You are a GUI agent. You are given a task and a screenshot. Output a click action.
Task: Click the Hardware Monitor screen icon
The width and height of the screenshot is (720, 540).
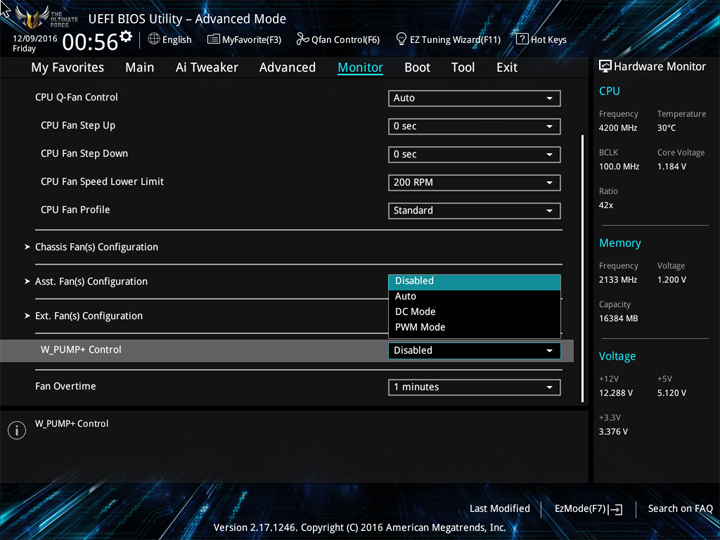coord(605,67)
